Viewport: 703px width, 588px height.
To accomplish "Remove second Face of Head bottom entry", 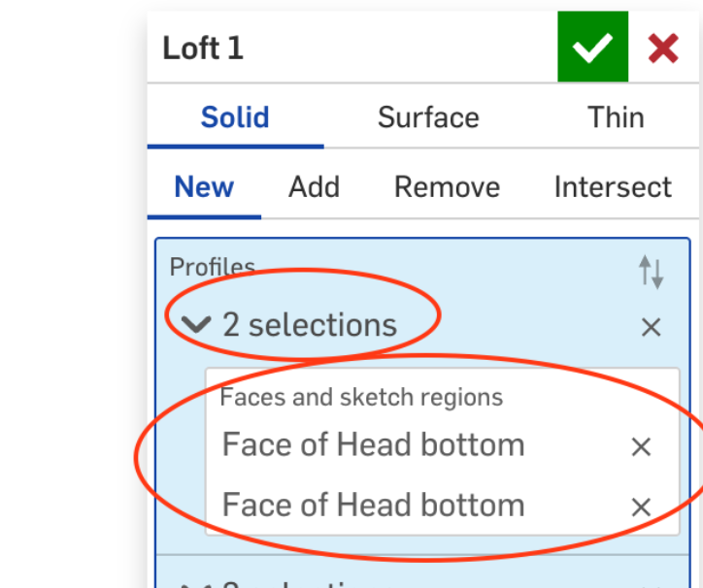I will pos(641,506).
